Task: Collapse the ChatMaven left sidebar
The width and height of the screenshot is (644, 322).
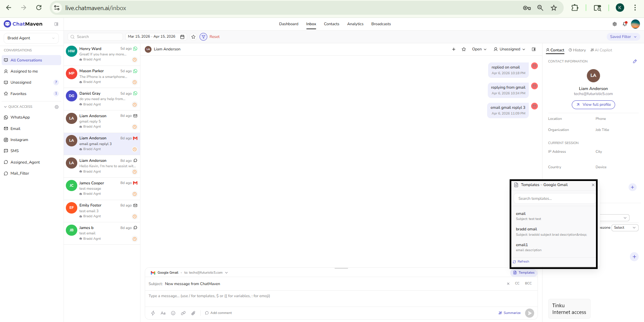Action: pos(56,24)
